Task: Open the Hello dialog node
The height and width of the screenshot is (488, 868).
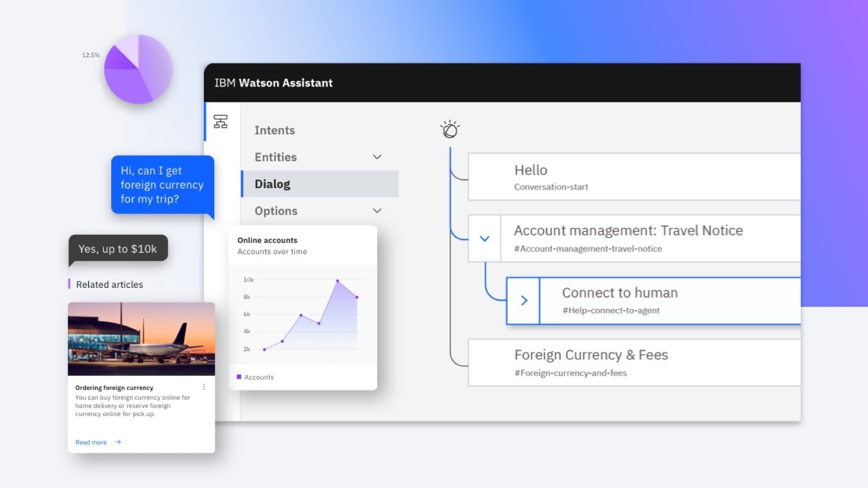Action: click(x=634, y=177)
